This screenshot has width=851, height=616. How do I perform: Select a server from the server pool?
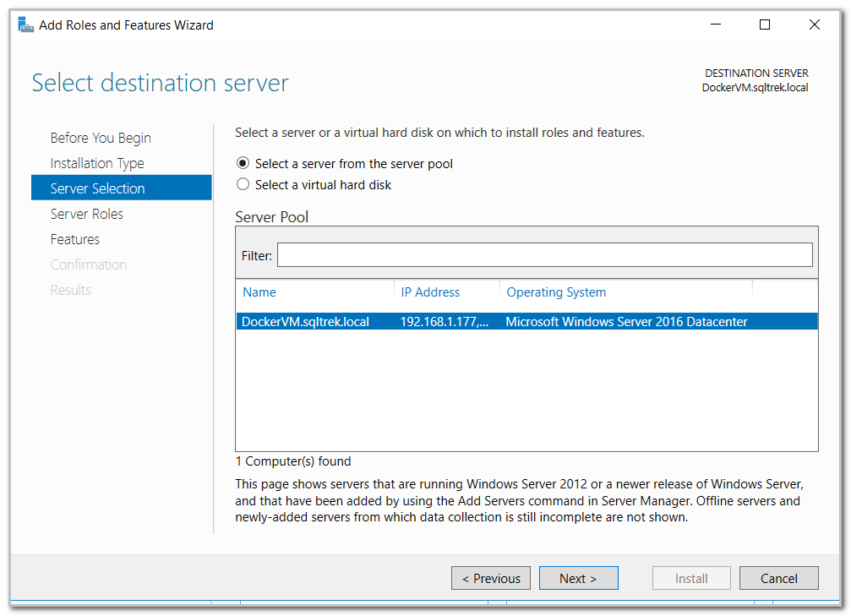[243, 164]
